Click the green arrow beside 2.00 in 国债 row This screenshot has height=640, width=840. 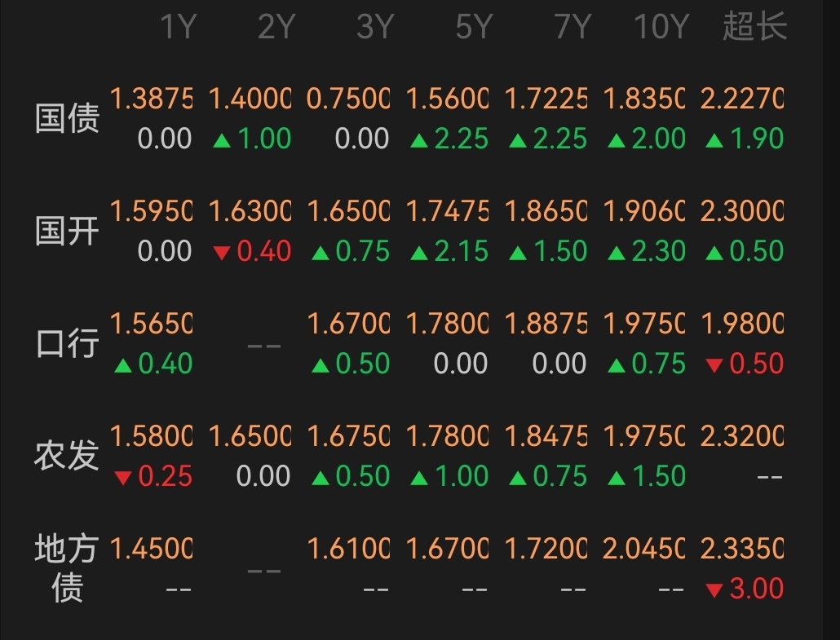click(617, 140)
